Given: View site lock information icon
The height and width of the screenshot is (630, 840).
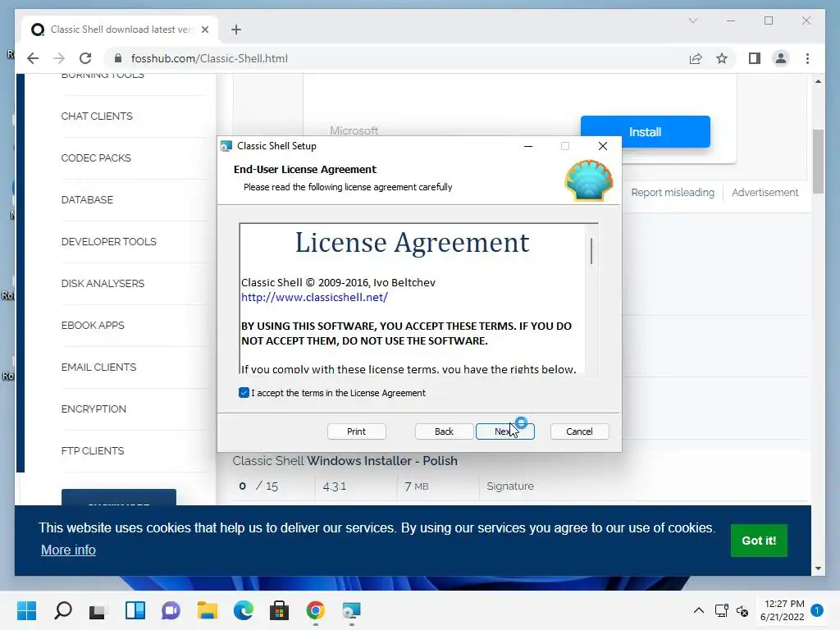Looking at the screenshot, I should 118,58.
